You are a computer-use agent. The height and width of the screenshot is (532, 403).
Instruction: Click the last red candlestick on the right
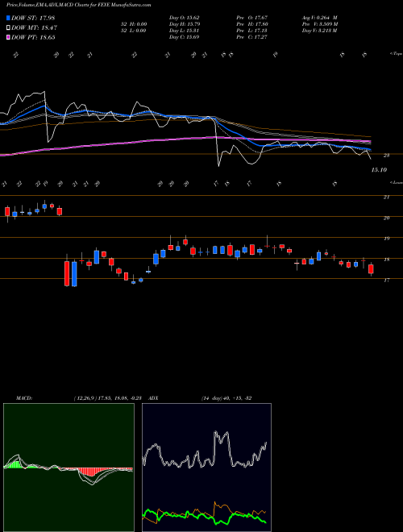pos(371,269)
